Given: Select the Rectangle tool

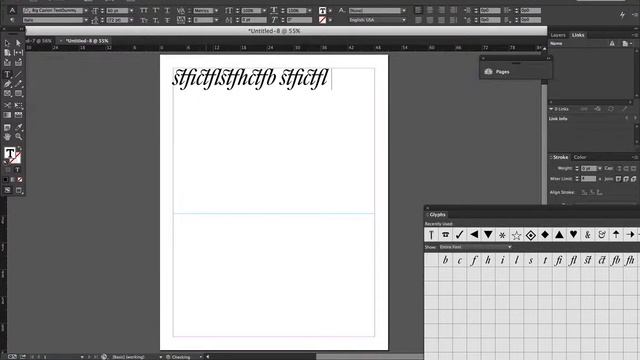Looking at the screenshot, I should pyautogui.click(x=18, y=93).
